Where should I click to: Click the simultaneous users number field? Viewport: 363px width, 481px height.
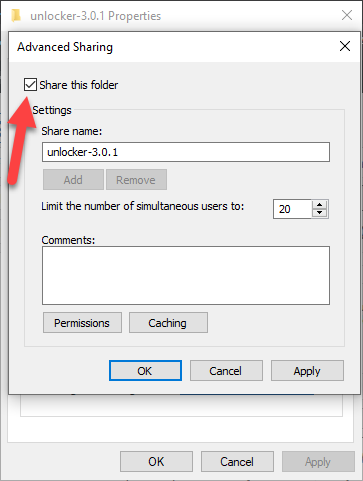[292, 209]
